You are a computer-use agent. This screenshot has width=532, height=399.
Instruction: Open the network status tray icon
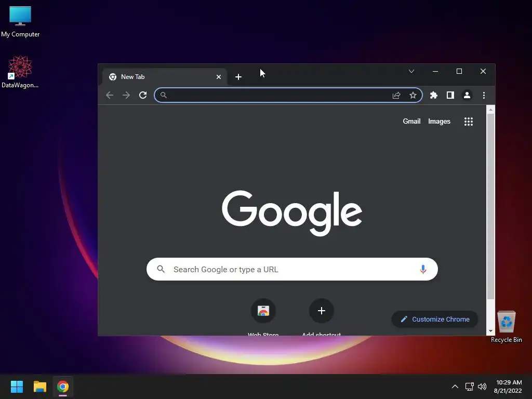(x=469, y=387)
